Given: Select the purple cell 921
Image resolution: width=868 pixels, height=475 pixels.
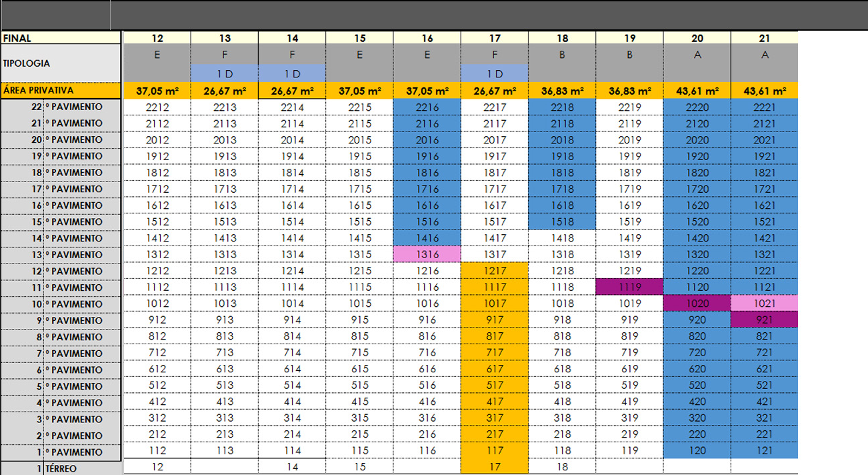Looking at the screenshot, I should (765, 321).
